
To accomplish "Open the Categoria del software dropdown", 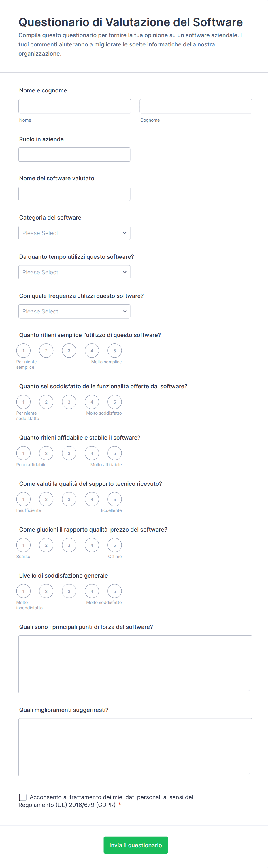I will [x=74, y=233].
